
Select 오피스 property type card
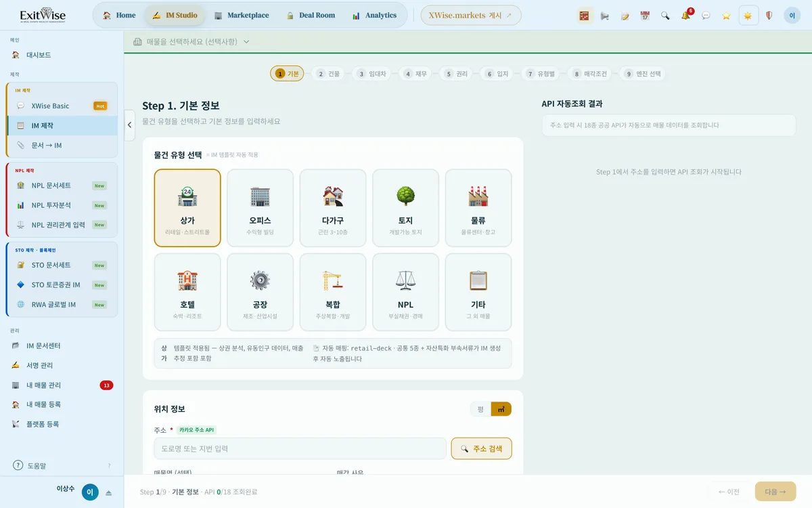[x=260, y=208]
